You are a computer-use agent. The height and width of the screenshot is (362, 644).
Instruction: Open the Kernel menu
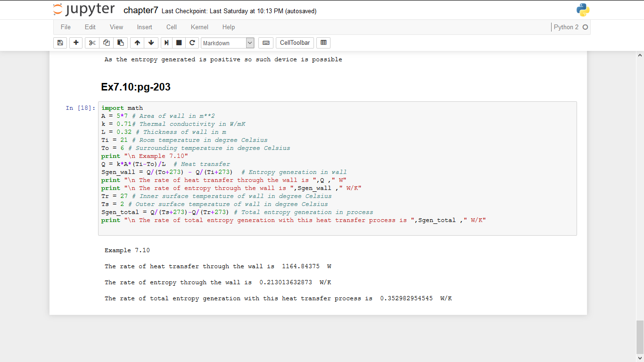199,27
